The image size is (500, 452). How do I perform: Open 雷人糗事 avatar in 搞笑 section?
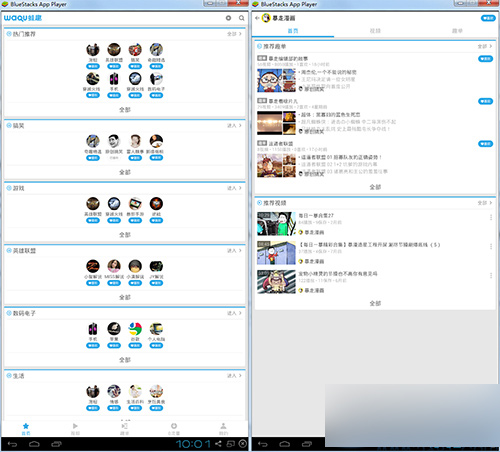pos(135,141)
